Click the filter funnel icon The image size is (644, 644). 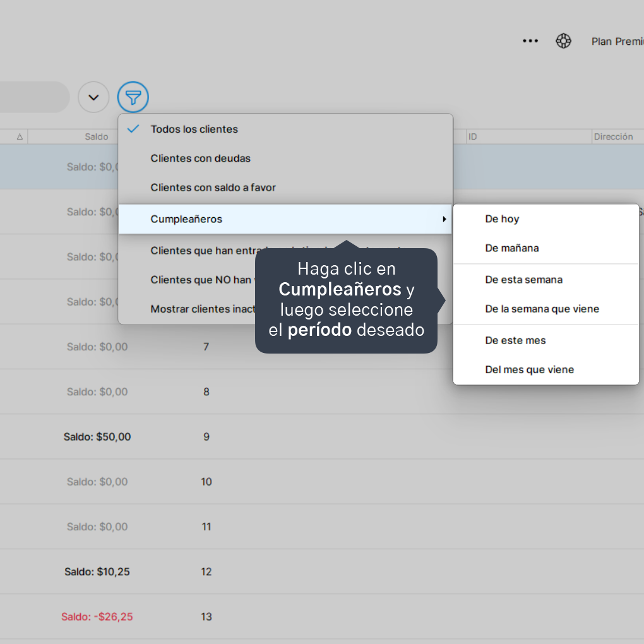(x=133, y=97)
